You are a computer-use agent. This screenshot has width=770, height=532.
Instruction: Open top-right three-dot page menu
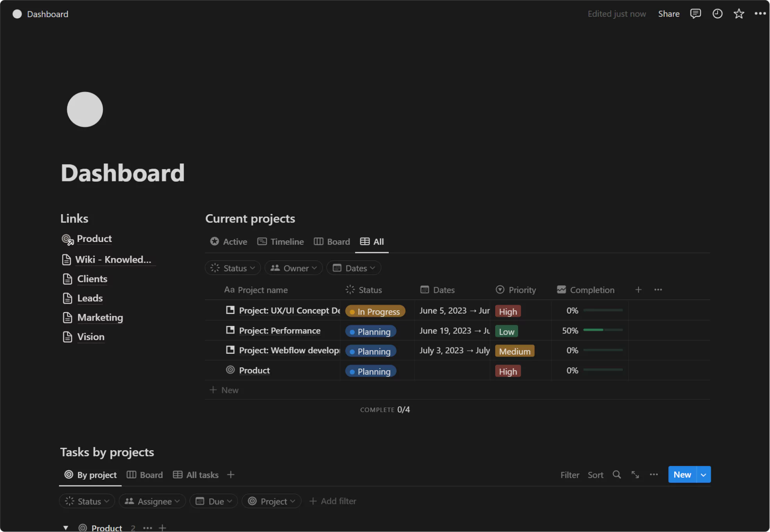click(x=760, y=14)
